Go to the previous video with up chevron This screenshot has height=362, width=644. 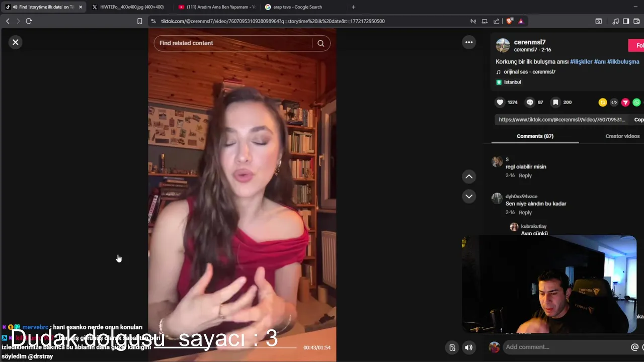click(469, 176)
